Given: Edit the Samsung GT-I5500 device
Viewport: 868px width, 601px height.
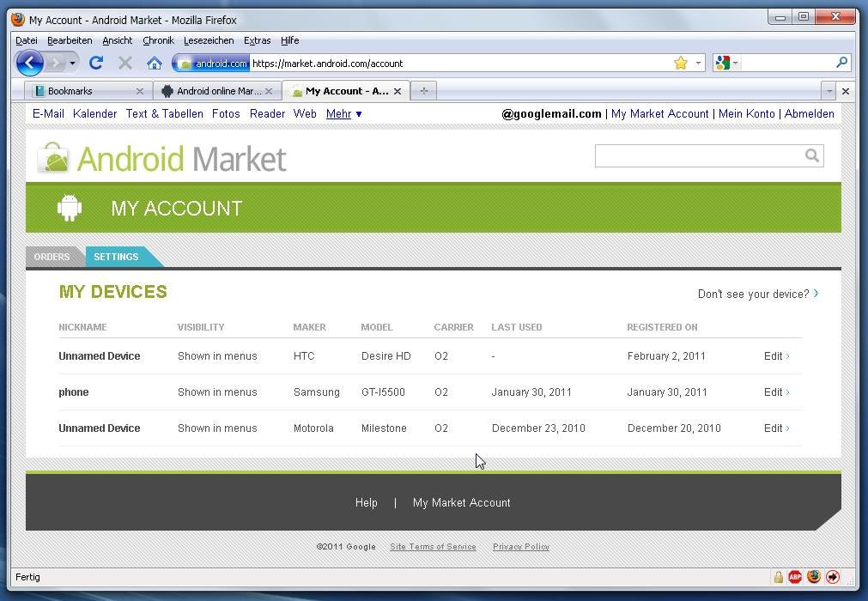Looking at the screenshot, I should pyautogui.click(x=777, y=392).
